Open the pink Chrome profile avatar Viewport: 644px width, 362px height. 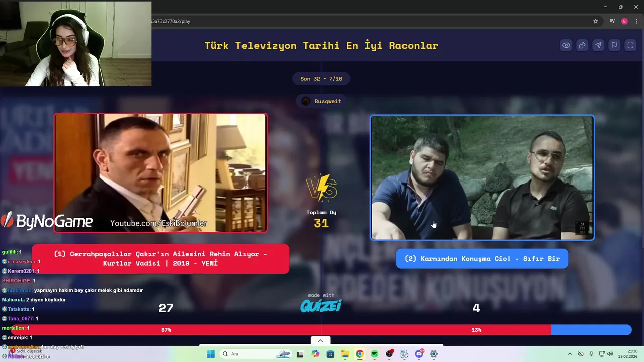624,21
